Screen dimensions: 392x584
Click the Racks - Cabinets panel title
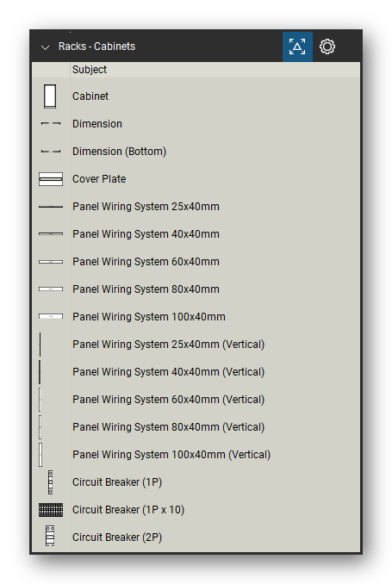(96, 47)
